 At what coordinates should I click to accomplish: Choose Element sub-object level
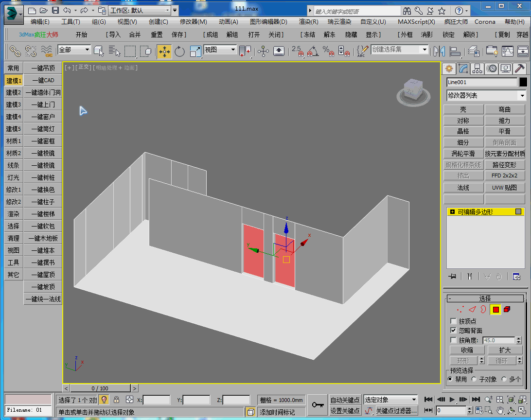tap(507, 309)
